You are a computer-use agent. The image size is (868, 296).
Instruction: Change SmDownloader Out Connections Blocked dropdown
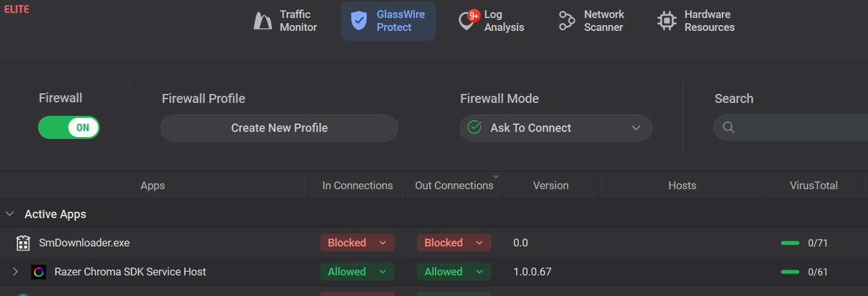(454, 243)
